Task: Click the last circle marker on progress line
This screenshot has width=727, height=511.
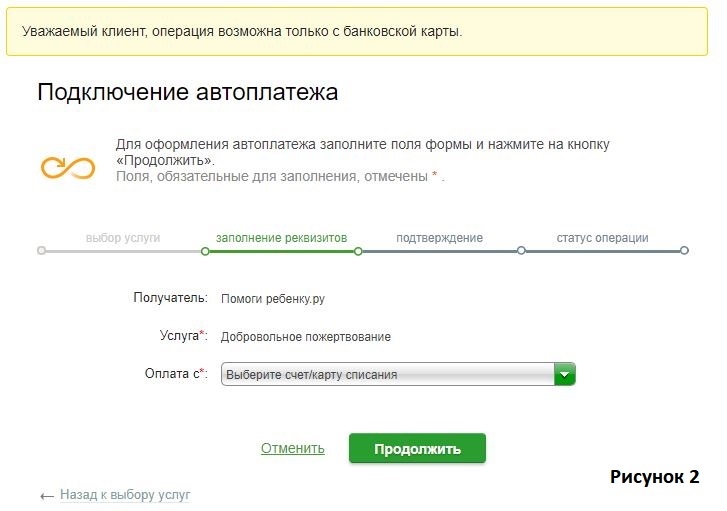Action: click(684, 251)
